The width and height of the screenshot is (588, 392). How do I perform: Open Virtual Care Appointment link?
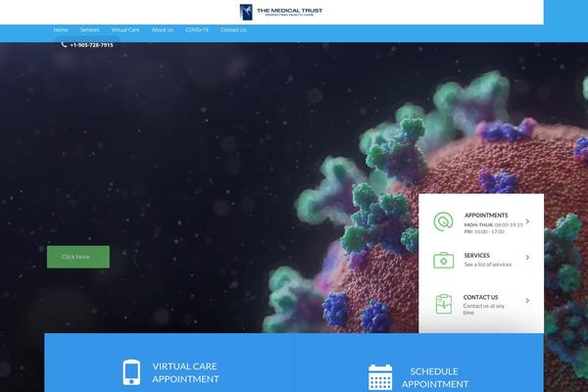pos(185,372)
